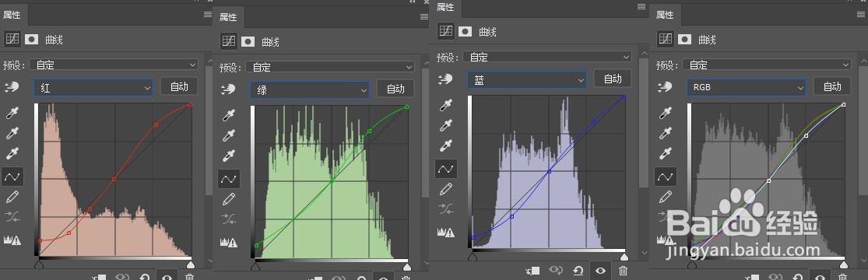Viewport: 868px width, 280px height.
Task: Click histogram warning icon in Blue panel
Action: coord(445,232)
